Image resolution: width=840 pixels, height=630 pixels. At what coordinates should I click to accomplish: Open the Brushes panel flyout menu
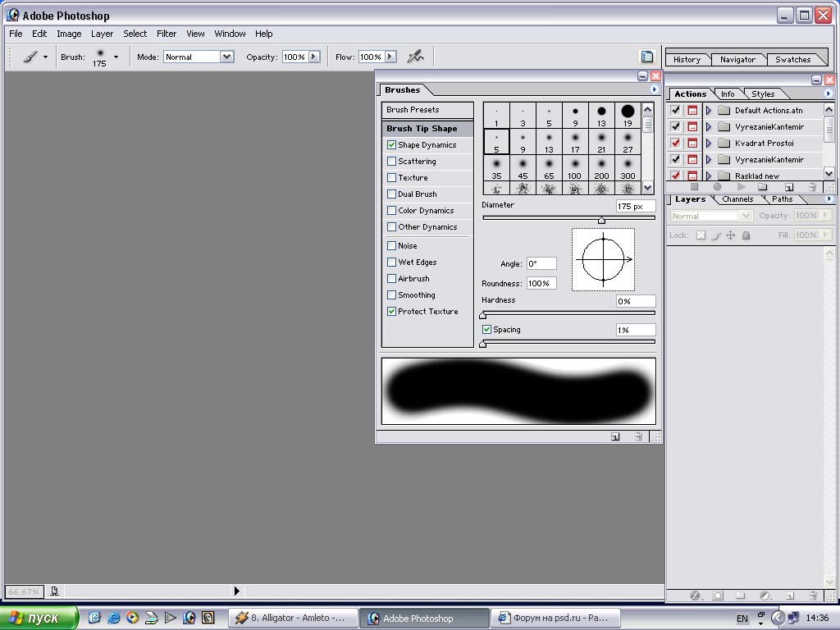tap(654, 89)
